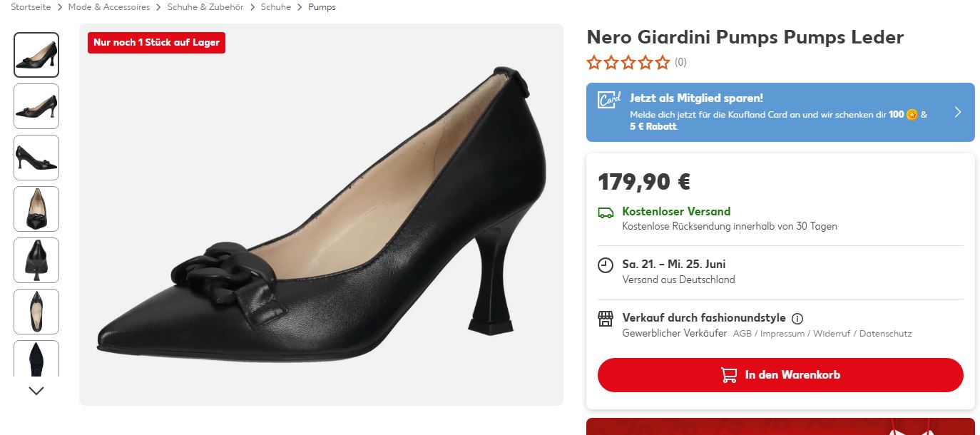
Task: Click the info icon beside fashionundstyle
Action: click(797, 319)
